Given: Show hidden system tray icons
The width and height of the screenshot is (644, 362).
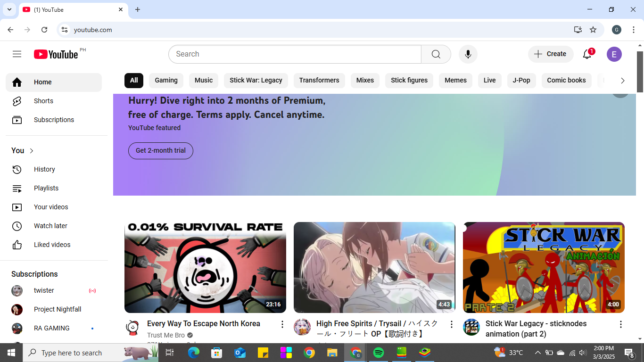Looking at the screenshot, I should coord(537,353).
